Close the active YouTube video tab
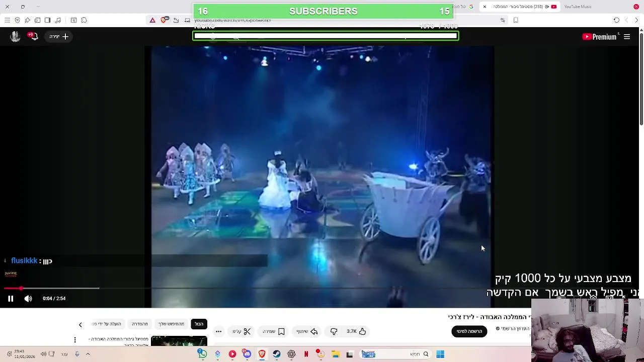This screenshot has height=362, width=644. click(x=485, y=7)
